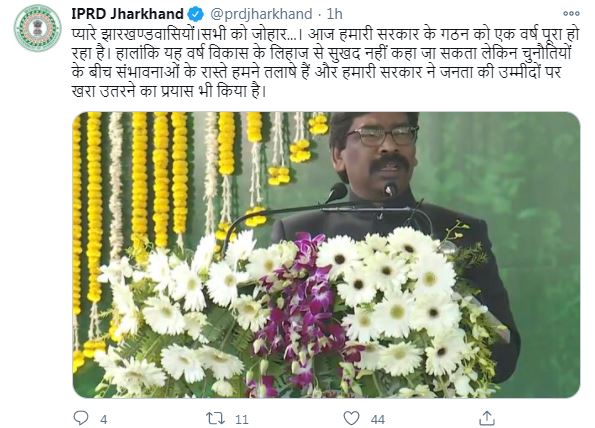This screenshot has width=595, height=428.
Task: Like the tweet with the heart icon
Action: (x=351, y=418)
